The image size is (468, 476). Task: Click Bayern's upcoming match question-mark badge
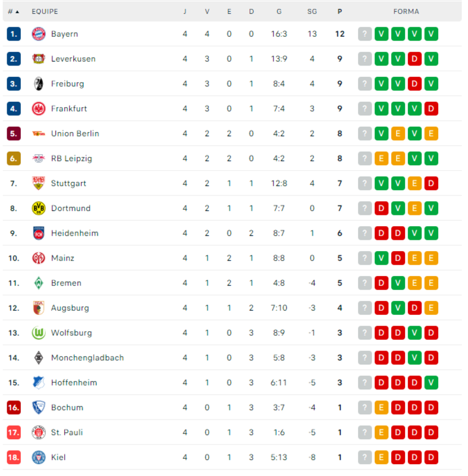(365, 34)
